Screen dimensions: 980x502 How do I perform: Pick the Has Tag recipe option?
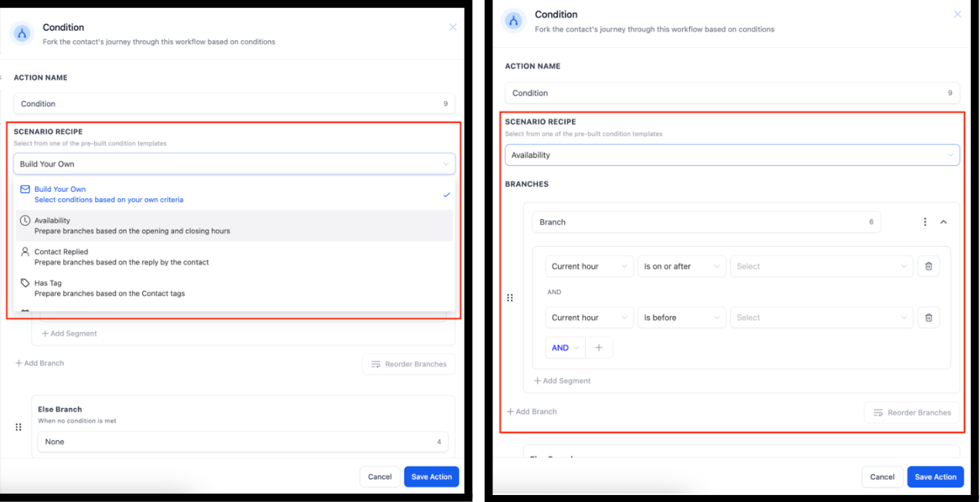point(235,288)
